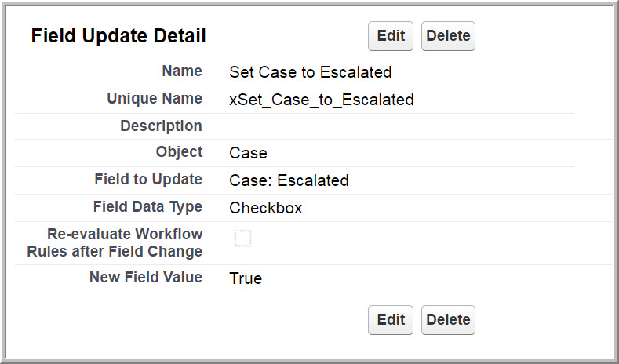Click the 'Case: Escalated' field value

click(x=289, y=180)
